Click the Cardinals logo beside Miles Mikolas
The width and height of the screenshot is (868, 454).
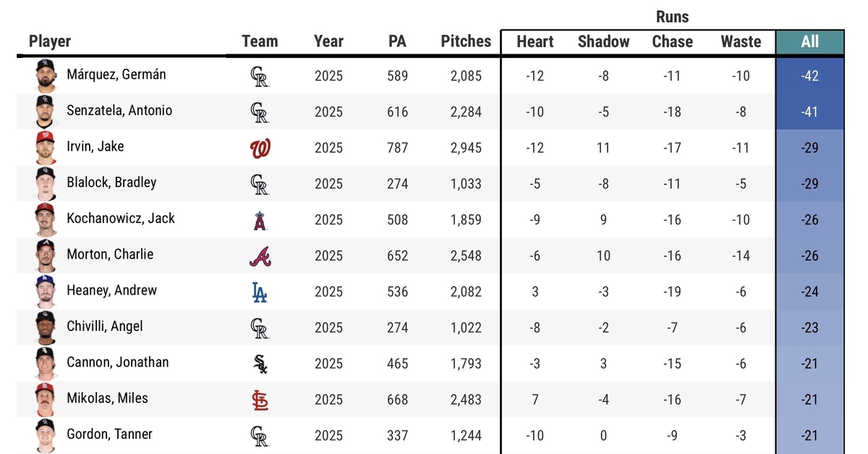(260, 399)
